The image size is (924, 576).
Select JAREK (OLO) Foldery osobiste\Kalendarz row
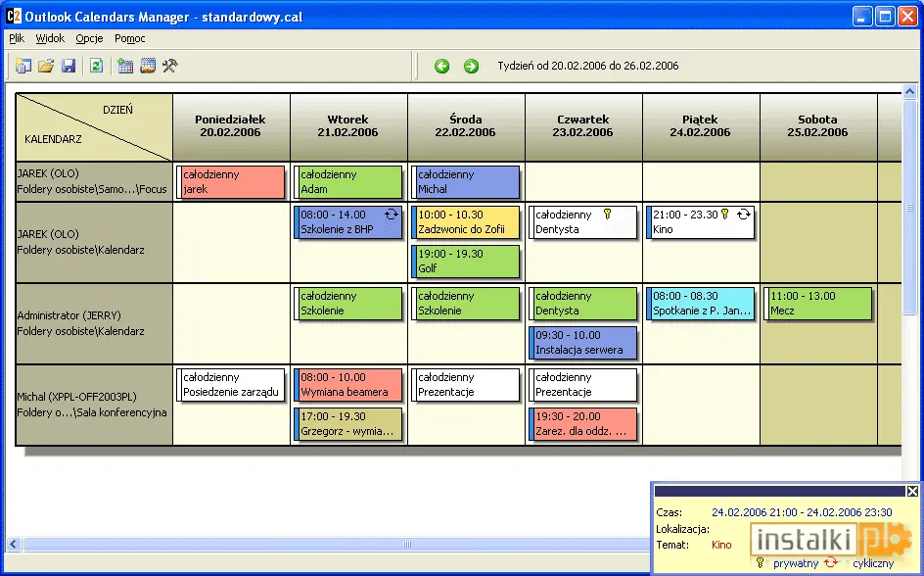pos(94,242)
